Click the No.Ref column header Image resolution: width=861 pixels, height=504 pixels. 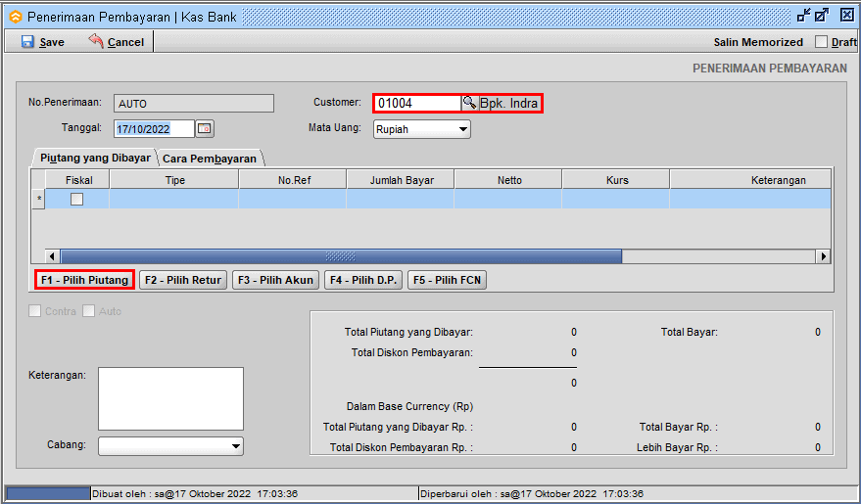click(x=293, y=180)
